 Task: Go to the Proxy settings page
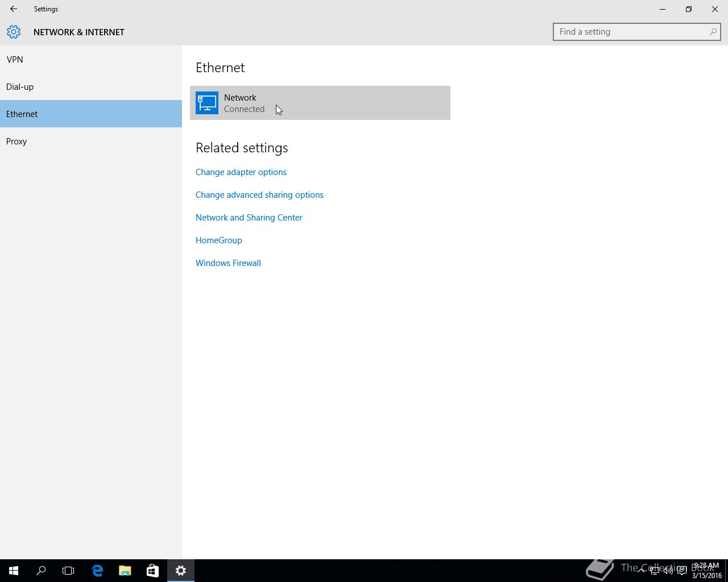tap(16, 142)
